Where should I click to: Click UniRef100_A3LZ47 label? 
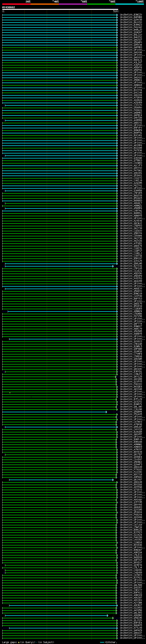point(131,63)
